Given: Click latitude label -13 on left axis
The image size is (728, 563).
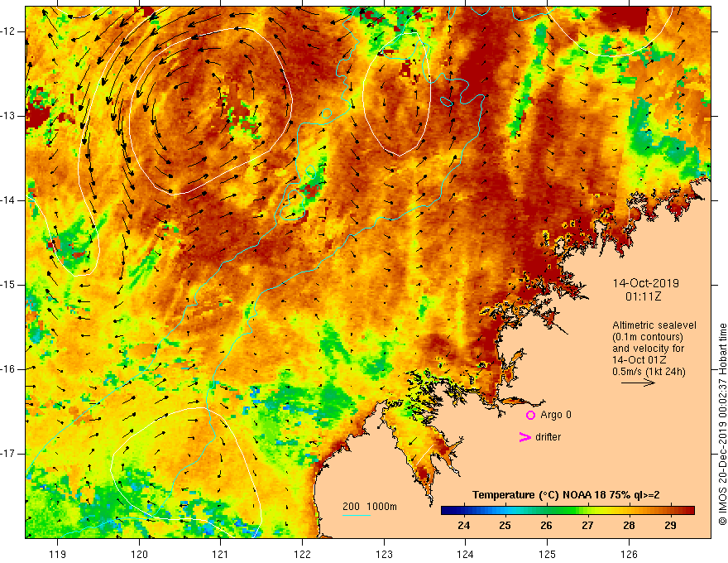Looking at the screenshot, I should pyautogui.click(x=8, y=116).
